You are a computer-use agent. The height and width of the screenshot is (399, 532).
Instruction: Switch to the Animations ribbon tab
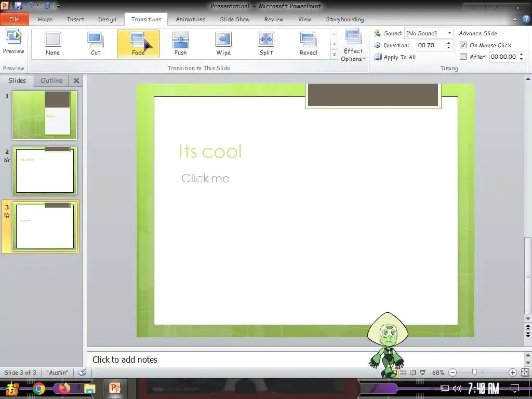(x=191, y=19)
